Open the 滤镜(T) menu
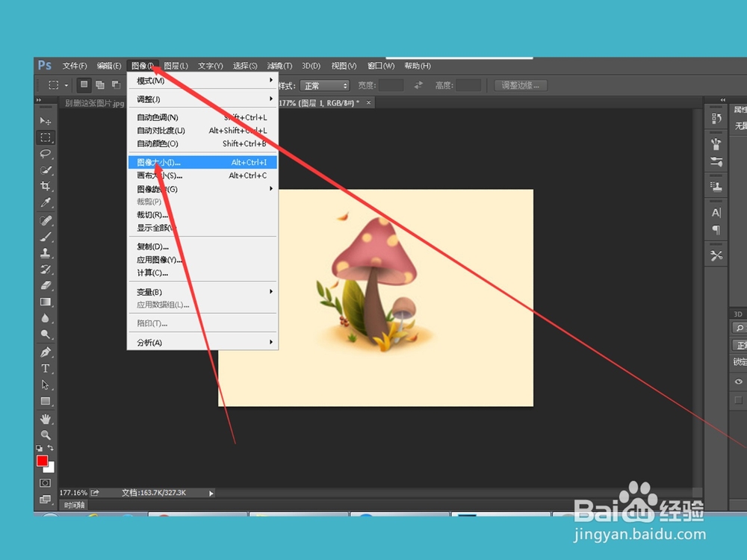747x560 pixels. 279,66
